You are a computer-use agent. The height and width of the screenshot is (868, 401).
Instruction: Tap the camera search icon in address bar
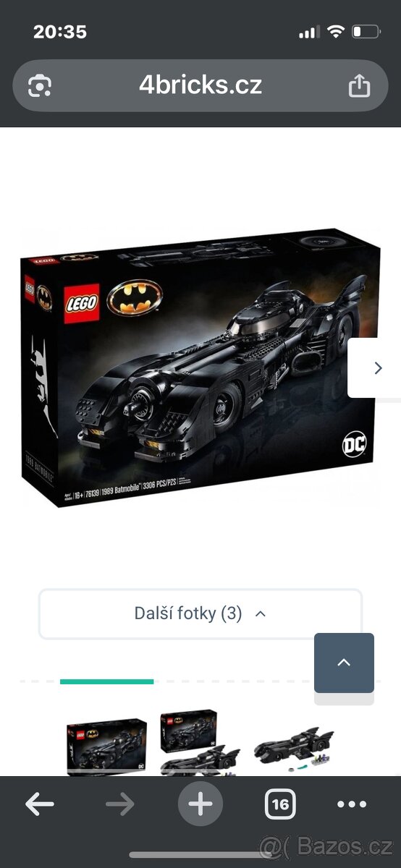(39, 86)
